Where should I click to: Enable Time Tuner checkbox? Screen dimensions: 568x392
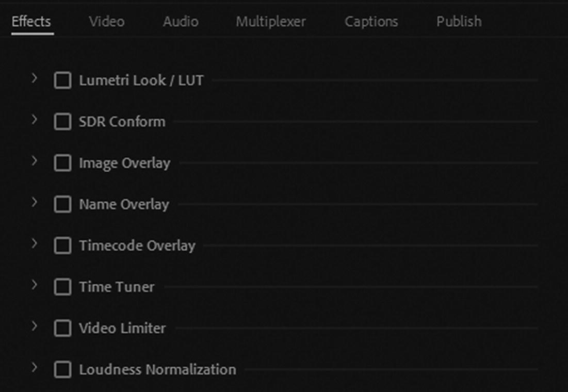(x=62, y=287)
